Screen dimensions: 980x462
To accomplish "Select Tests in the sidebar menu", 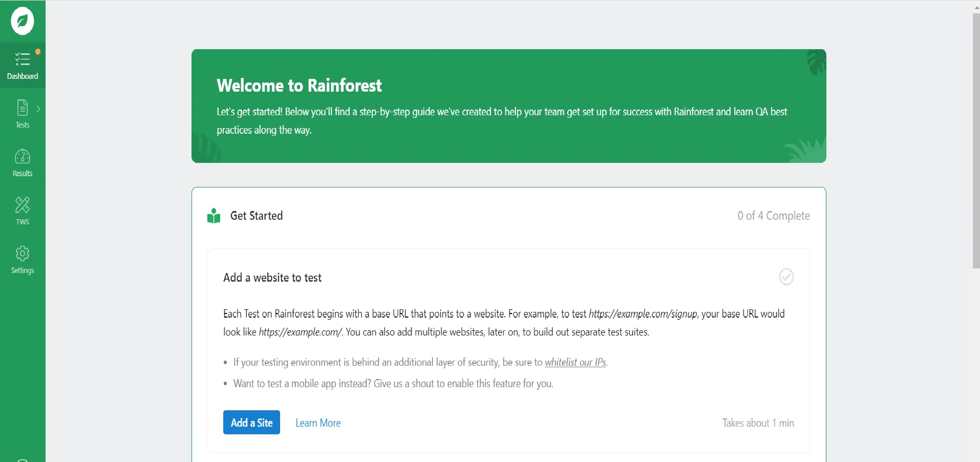I will (22, 114).
